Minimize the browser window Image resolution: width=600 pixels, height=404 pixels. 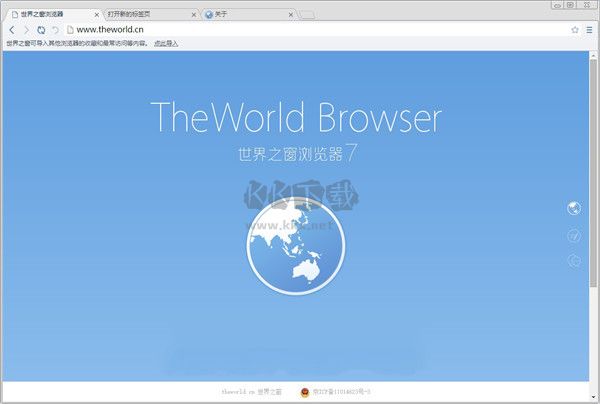(558, 5)
